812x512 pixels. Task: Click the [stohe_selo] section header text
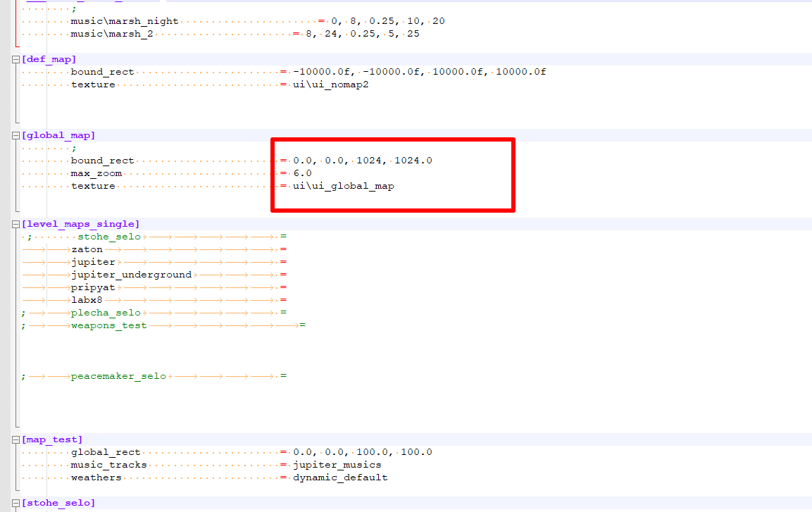click(x=58, y=503)
